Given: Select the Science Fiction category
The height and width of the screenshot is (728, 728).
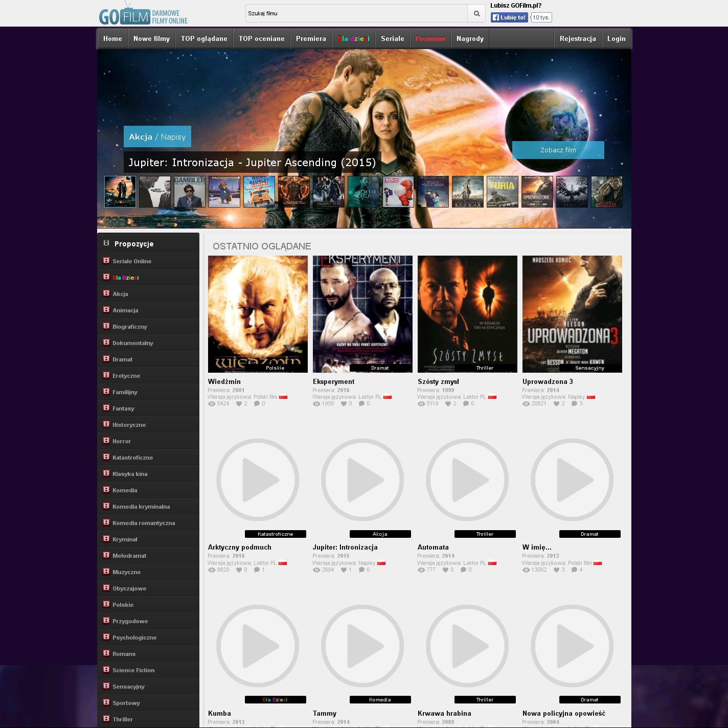Looking at the screenshot, I should coord(133,670).
